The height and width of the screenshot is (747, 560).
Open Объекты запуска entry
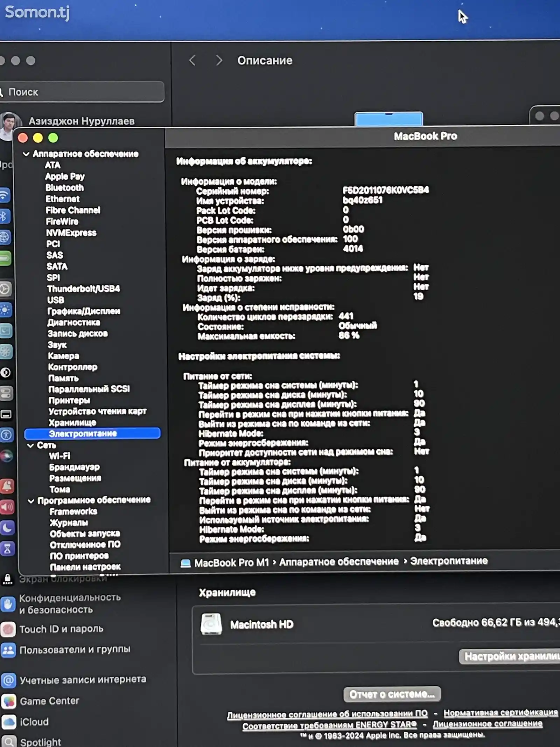point(85,534)
